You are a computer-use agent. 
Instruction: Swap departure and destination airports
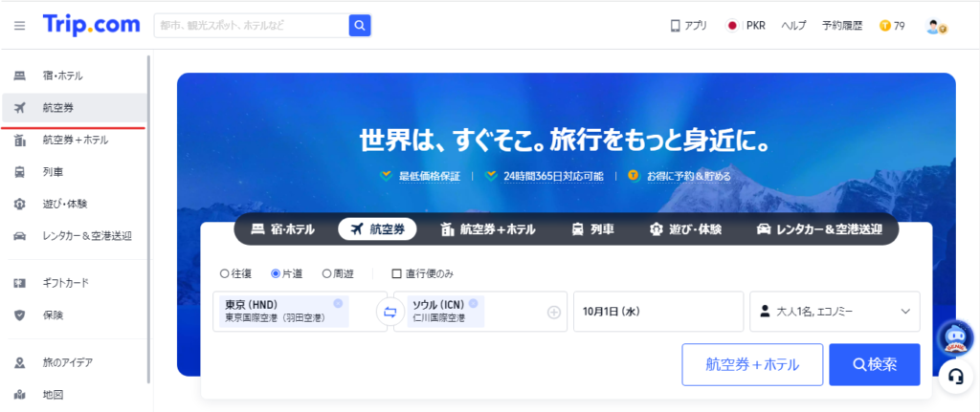coord(390,312)
